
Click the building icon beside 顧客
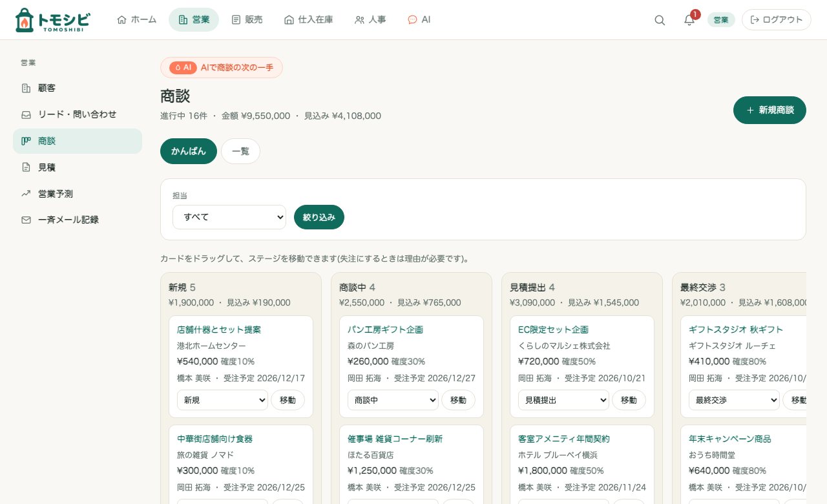click(x=26, y=88)
